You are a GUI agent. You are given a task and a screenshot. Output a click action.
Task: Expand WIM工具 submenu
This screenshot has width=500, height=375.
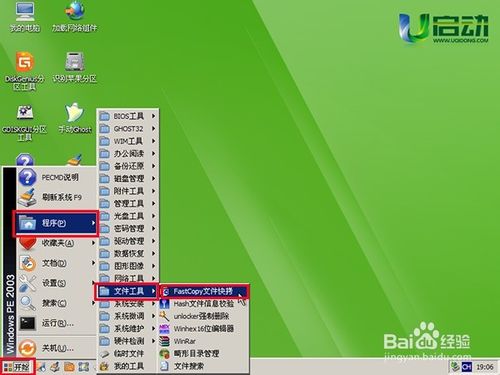(128, 141)
